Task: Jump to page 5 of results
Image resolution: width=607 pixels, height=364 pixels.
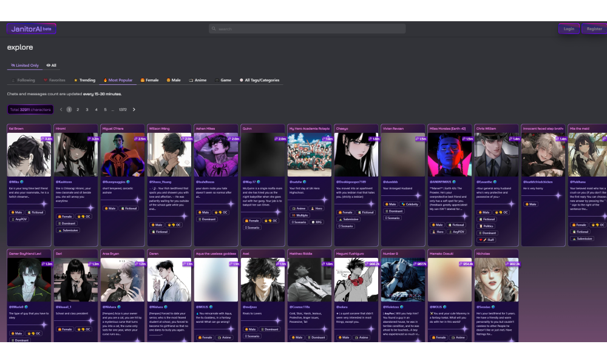Action: (105, 109)
